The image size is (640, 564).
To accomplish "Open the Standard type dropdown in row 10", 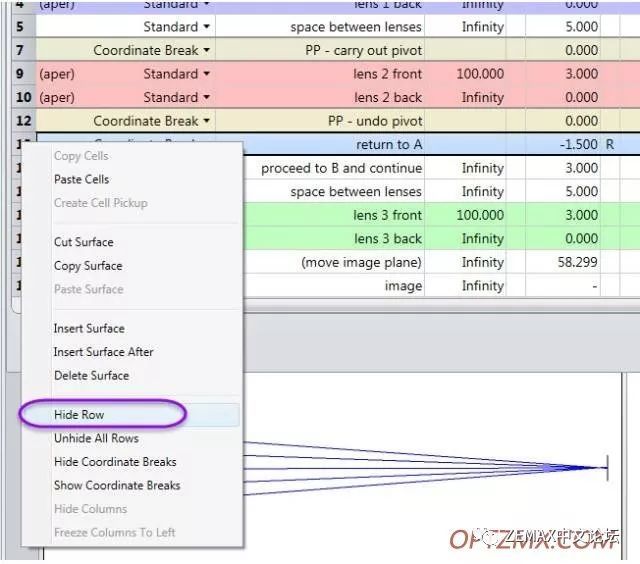I will 206,98.
